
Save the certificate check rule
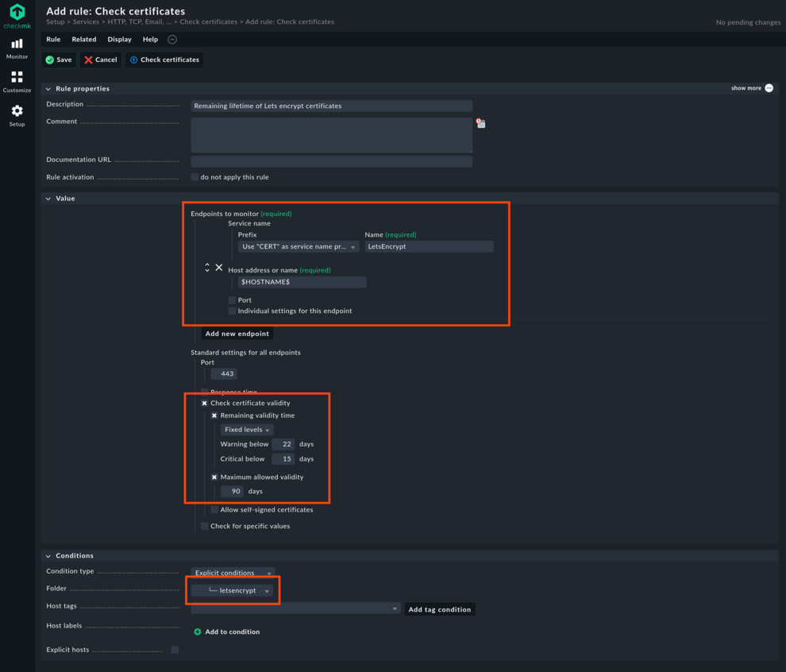(x=58, y=59)
